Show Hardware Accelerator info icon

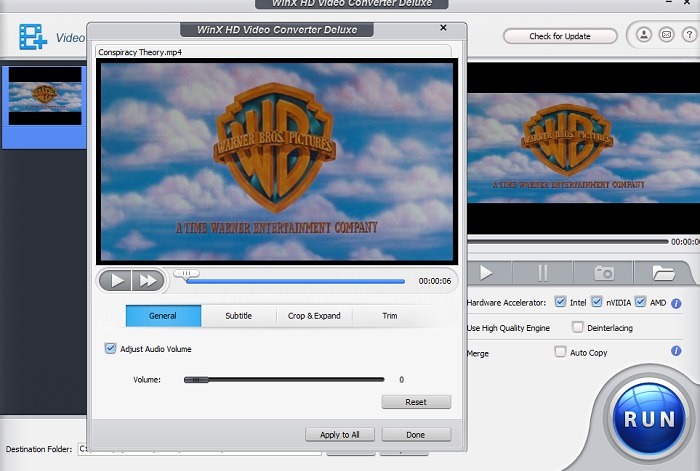point(676,304)
